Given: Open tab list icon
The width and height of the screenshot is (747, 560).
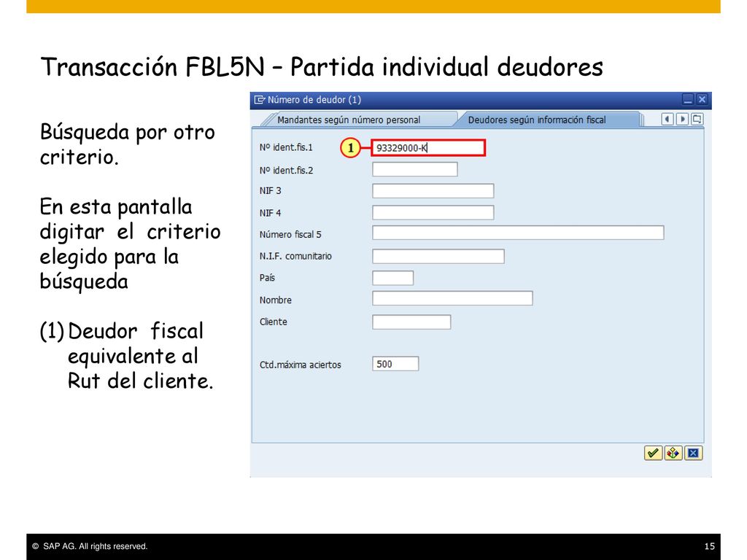Looking at the screenshot, I should (697, 119).
